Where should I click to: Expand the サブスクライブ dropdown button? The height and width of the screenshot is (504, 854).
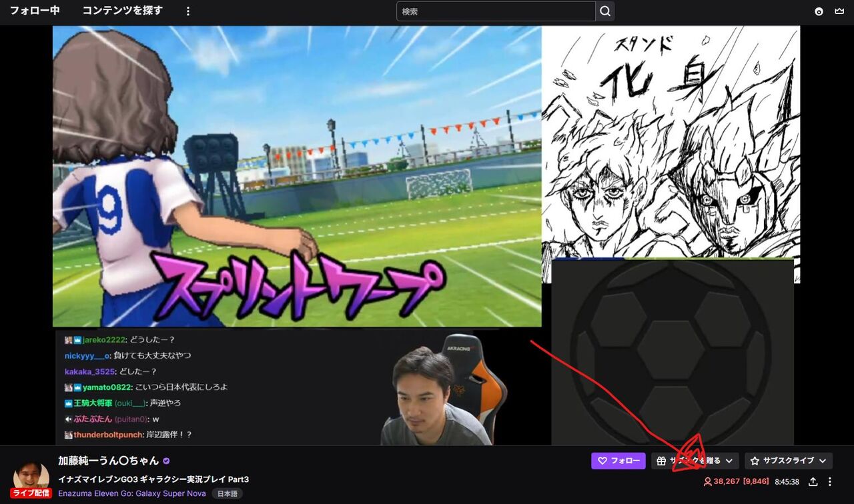(x=789, y=461)
